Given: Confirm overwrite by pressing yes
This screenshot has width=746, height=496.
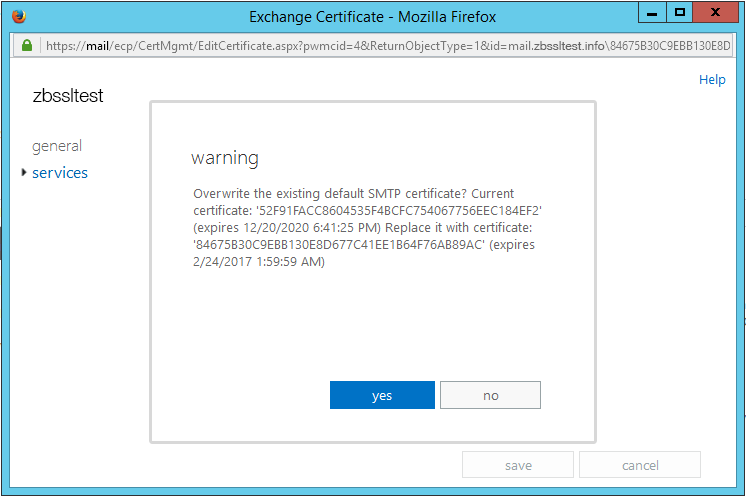Looking at the screenshot, I should 382,395.
